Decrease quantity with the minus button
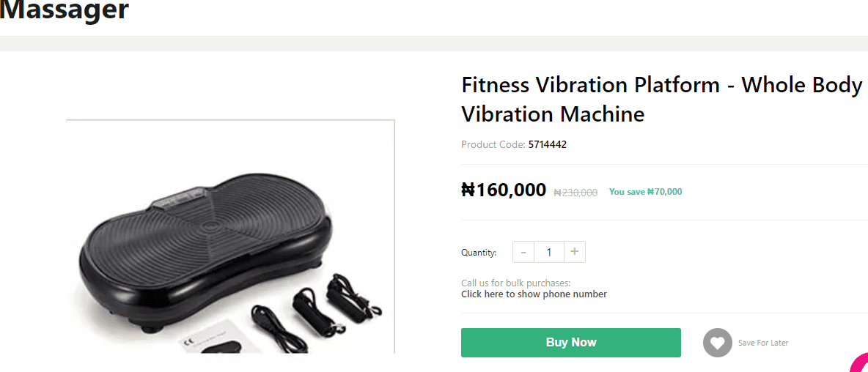This screenshot has width=868, height=372. tap(523, 253)
